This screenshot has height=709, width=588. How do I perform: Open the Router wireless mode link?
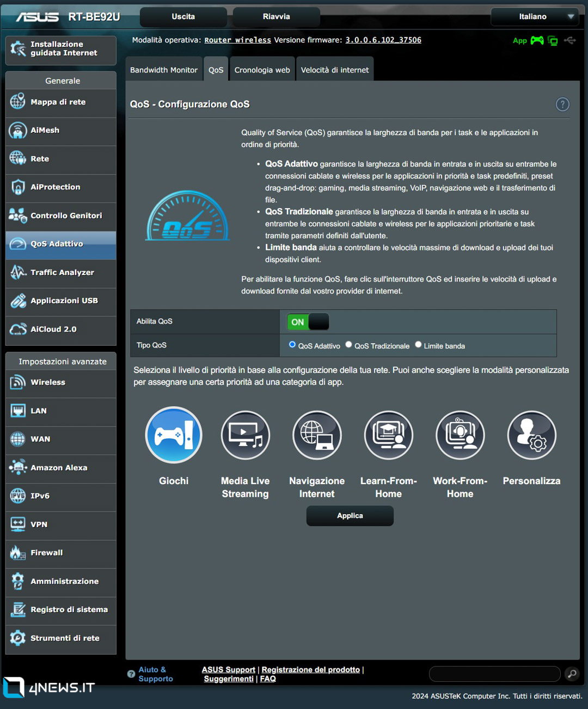click(238, 40)
